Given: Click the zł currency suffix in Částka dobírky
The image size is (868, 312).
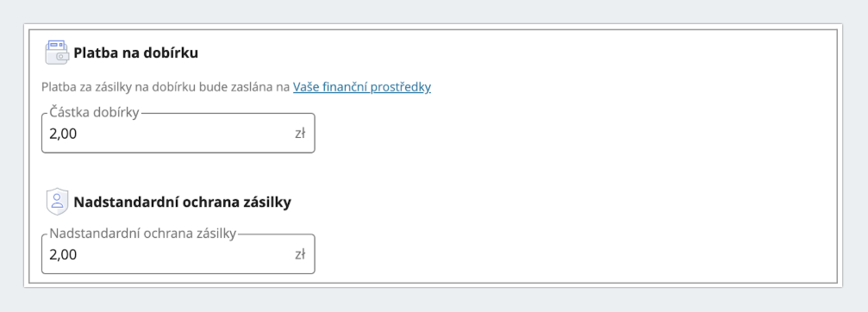Looking at the screenshot, I should click(300, 134).
